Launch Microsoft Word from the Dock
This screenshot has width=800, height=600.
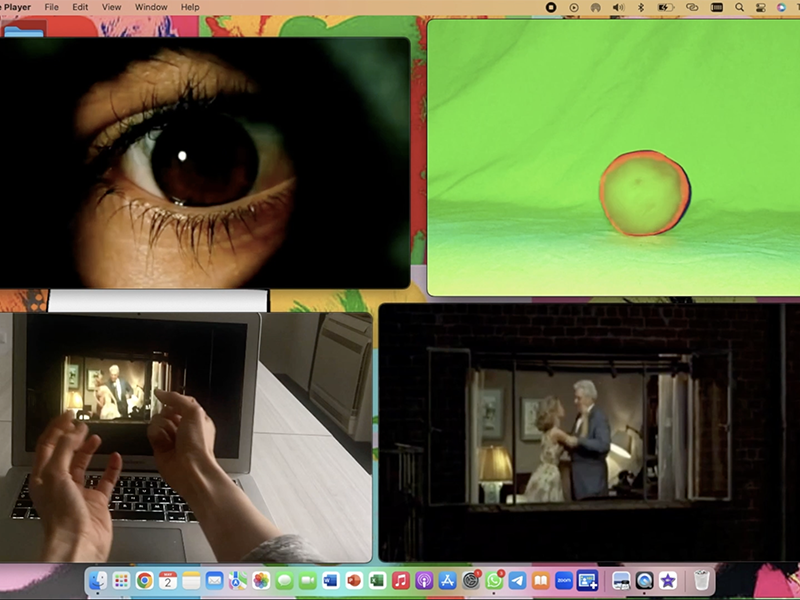(331, 580)
